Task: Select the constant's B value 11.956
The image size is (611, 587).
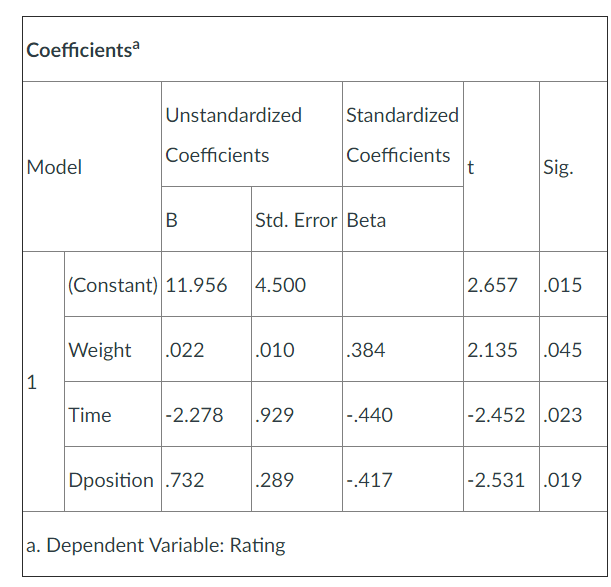Action: [x=196, y=285]
